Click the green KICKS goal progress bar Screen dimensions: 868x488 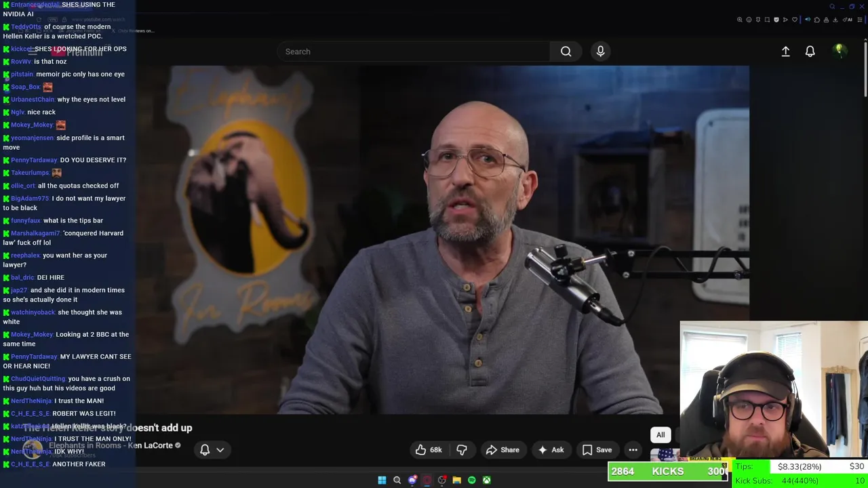coord(668,471)
